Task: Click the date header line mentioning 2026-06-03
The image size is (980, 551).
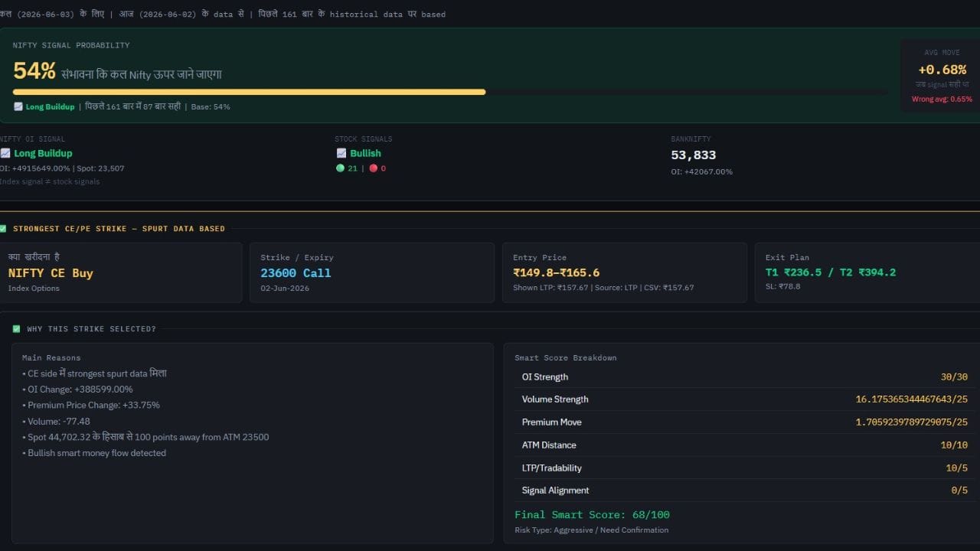Action: pos(223,14)
